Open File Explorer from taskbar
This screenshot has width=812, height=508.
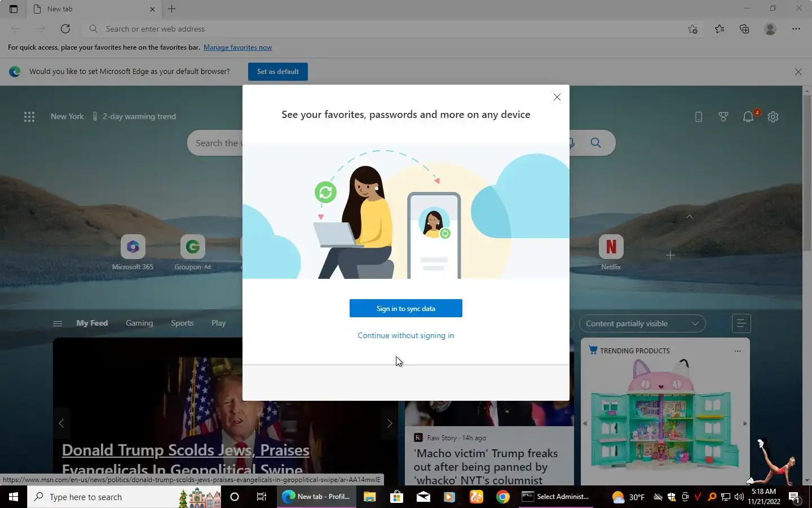pos(369,497)
